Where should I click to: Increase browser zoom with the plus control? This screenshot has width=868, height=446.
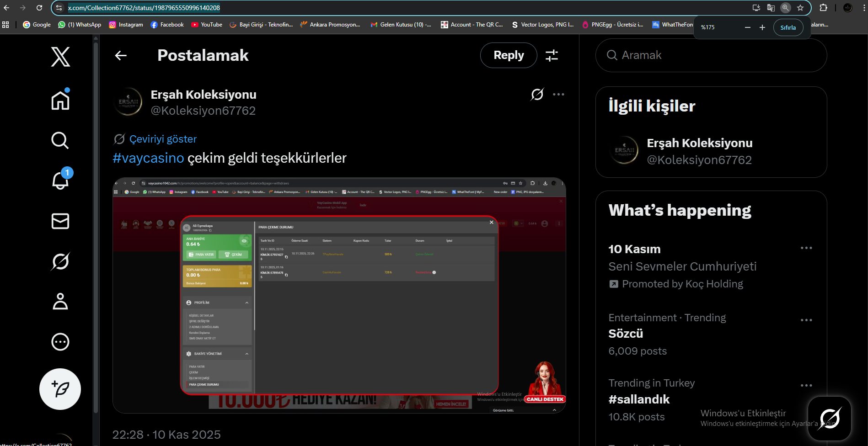click(762, 27)
